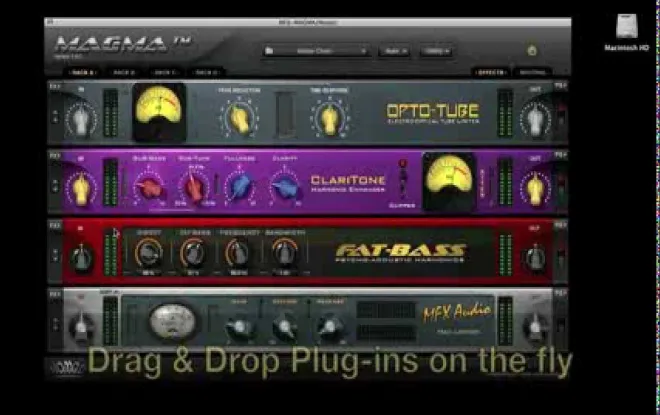This screenshot has height=415, width=660.
Task: Open the FX slot button beside Fat-Bass's IN knob
Action: click(x=55, y=226)
